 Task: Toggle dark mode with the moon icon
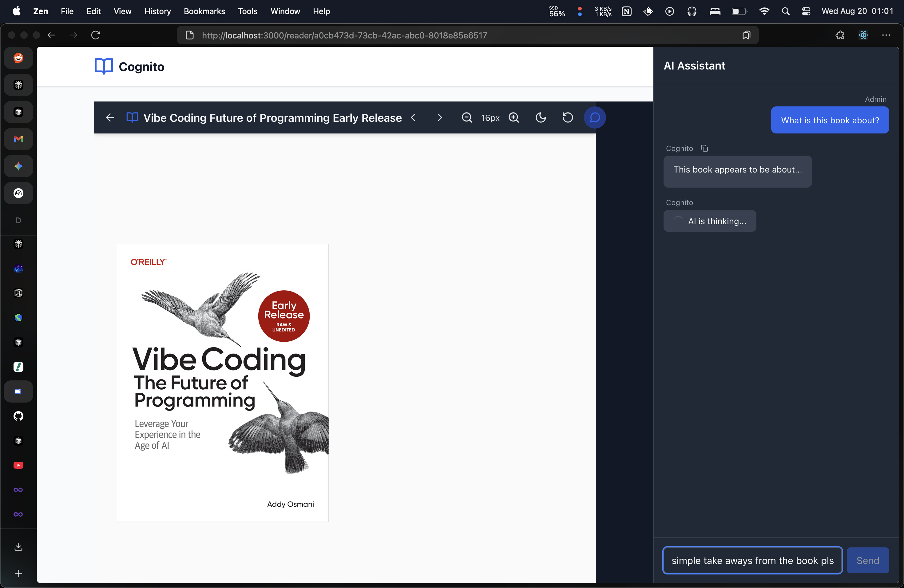541,118
